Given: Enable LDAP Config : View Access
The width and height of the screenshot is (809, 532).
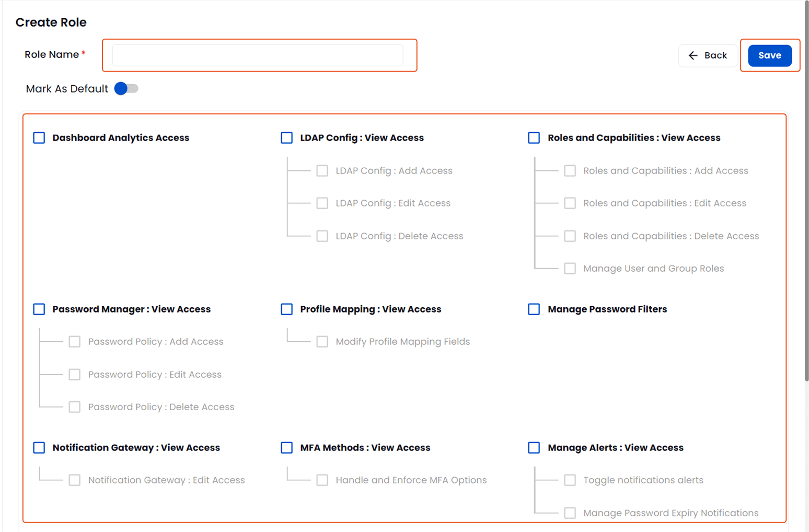Looking at the screenshot, I should (286, 137).
